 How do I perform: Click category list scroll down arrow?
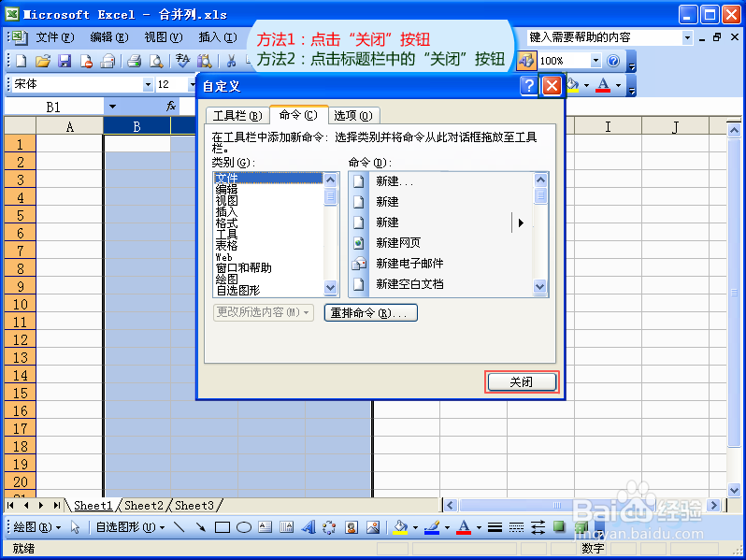(x=330, y=287)
